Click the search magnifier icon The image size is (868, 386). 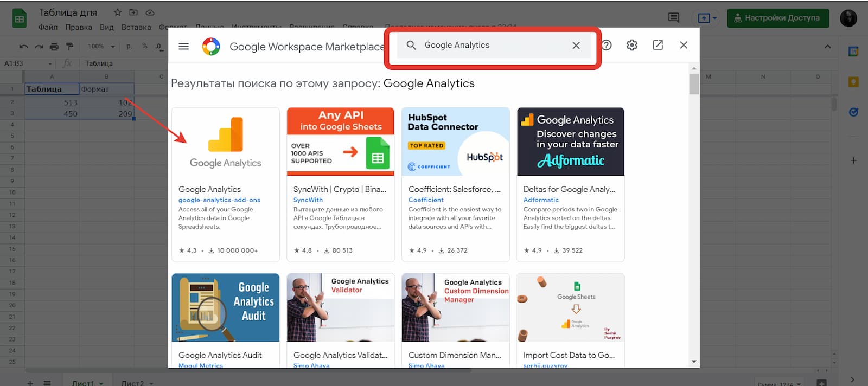point(411,46)
